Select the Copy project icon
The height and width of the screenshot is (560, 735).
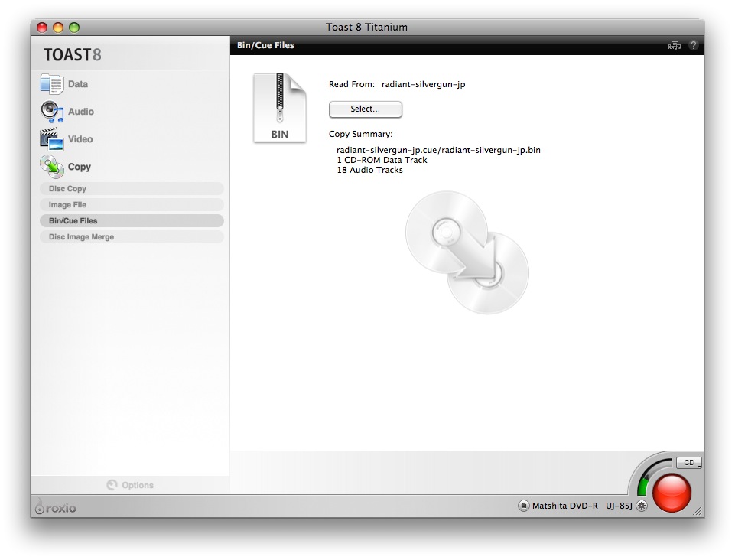coord(51,167)
